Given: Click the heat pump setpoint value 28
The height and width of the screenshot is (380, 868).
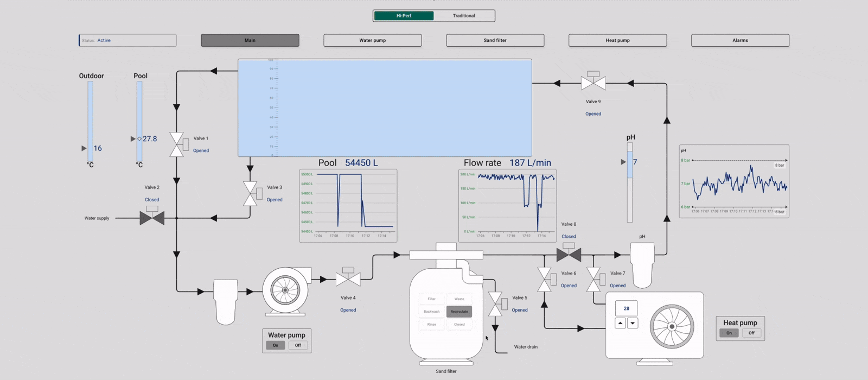Looking at the screenshot, I should (x=627, y=308).
